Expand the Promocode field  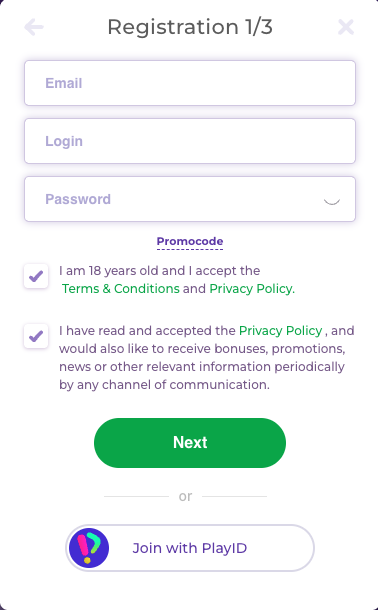coord(190,242)
